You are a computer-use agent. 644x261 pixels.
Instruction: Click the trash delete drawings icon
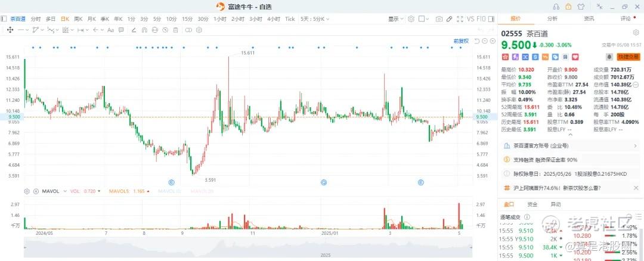175,30
